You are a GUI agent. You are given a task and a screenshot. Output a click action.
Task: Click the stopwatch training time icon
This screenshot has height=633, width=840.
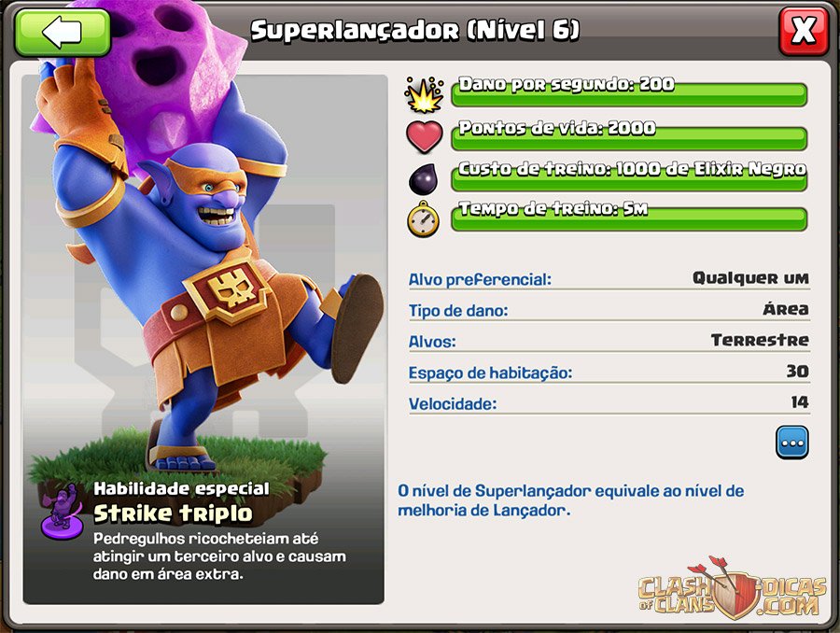click(x=423, y=218)
